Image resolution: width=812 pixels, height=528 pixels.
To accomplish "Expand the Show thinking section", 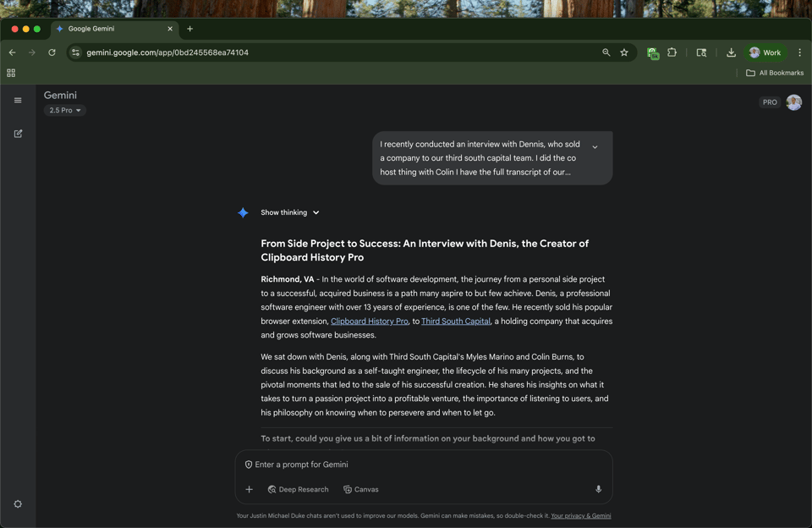I will pyautogui.click(x=289, y=212).
